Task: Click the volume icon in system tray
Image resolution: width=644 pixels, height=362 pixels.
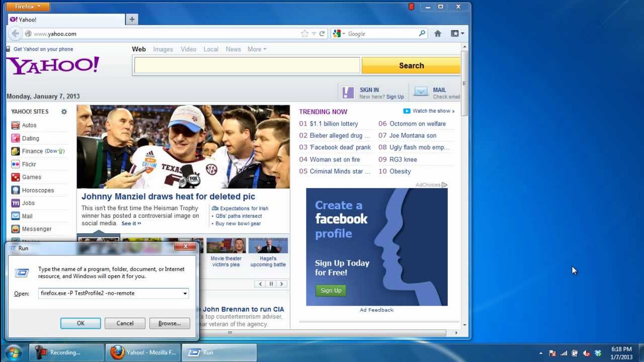Action: (x=586, y=353)
